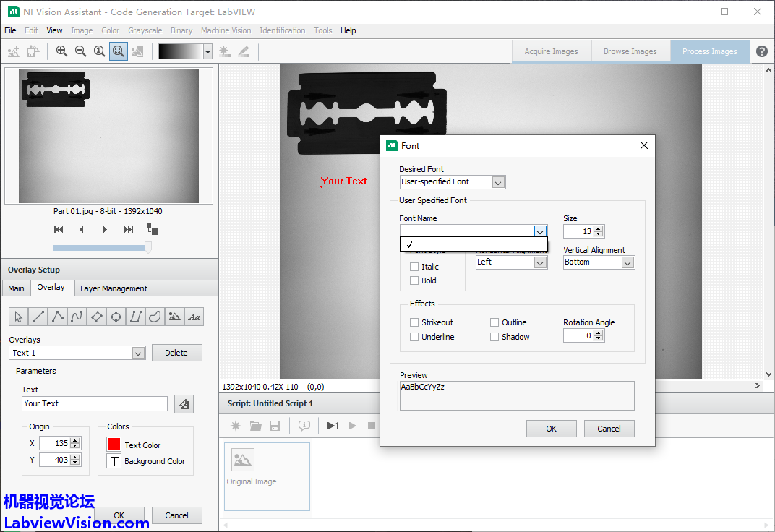Select the Original Image script step thumbnail
The width and height of the screenshot is (775, 532).
[x=267, y=476]
